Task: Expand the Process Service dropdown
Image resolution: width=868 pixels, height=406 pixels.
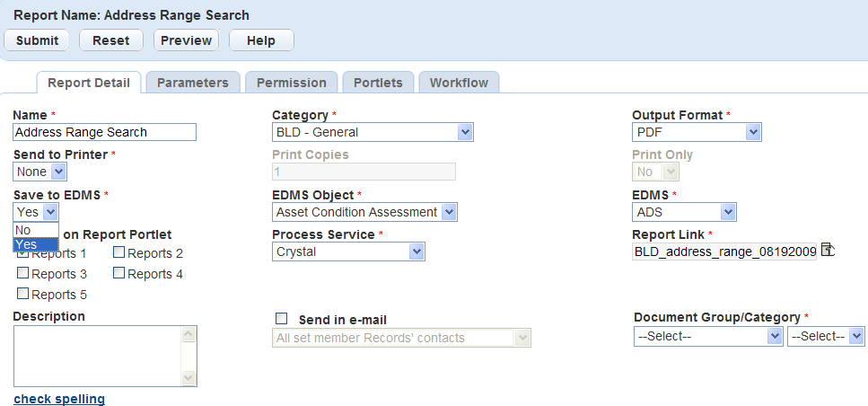Action: point(348,252)
